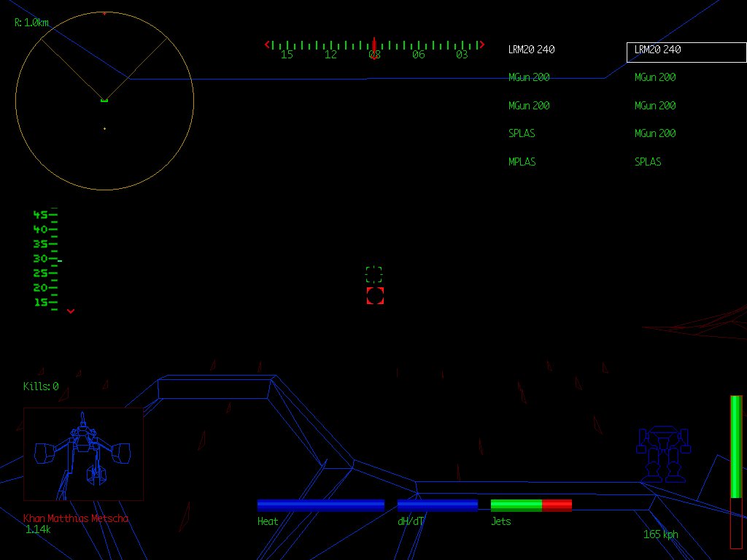The image size is (747, 560).
Task: Click the red down arrow under altitude scale
Action: click(71, 311)
